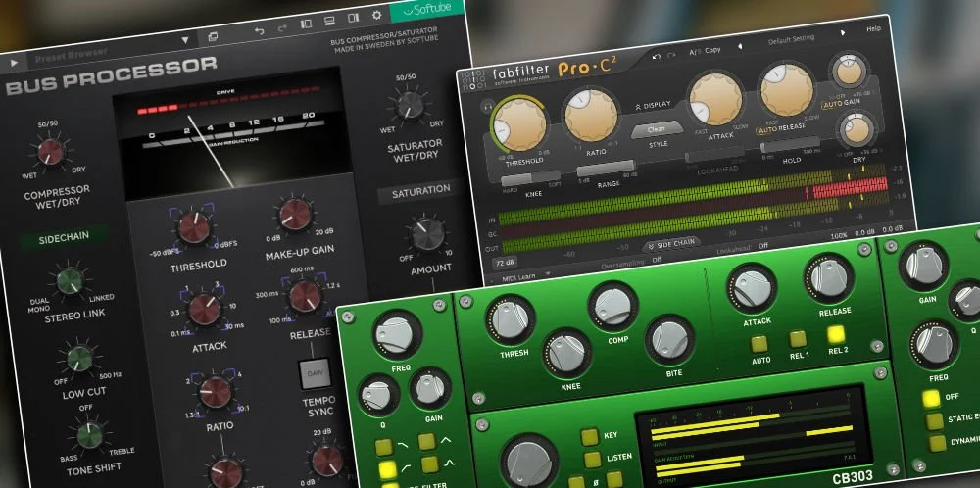Click the Softube logo button
The width and height of the screenshot is (980, 488).
[429, 10]
